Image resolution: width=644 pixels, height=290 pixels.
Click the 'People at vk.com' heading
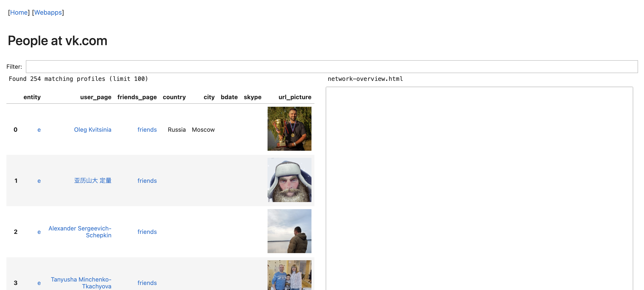[x=57, y=41]
